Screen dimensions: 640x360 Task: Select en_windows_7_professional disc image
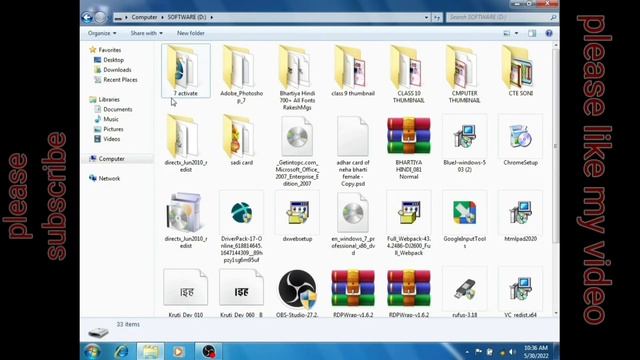coord(353,223)
